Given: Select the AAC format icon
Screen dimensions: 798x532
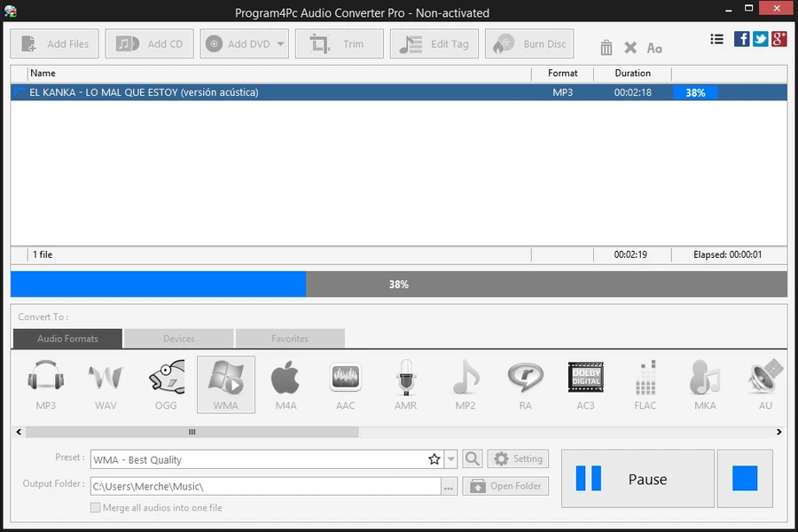Looking at the screenshot, I should point(346,385).
